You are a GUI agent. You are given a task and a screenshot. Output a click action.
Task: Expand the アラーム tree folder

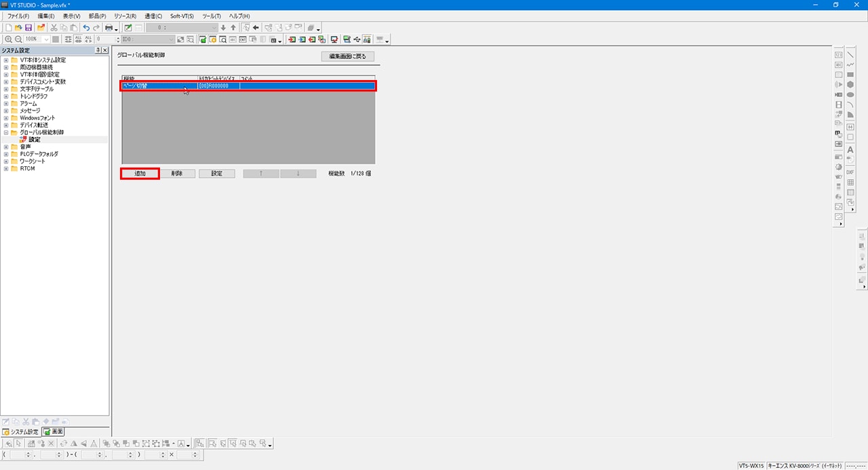click(6, 104)
